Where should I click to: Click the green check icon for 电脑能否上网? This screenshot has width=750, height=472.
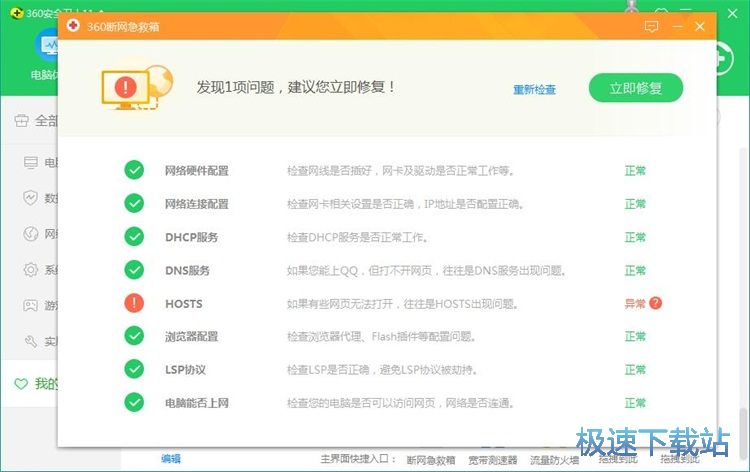134,402
